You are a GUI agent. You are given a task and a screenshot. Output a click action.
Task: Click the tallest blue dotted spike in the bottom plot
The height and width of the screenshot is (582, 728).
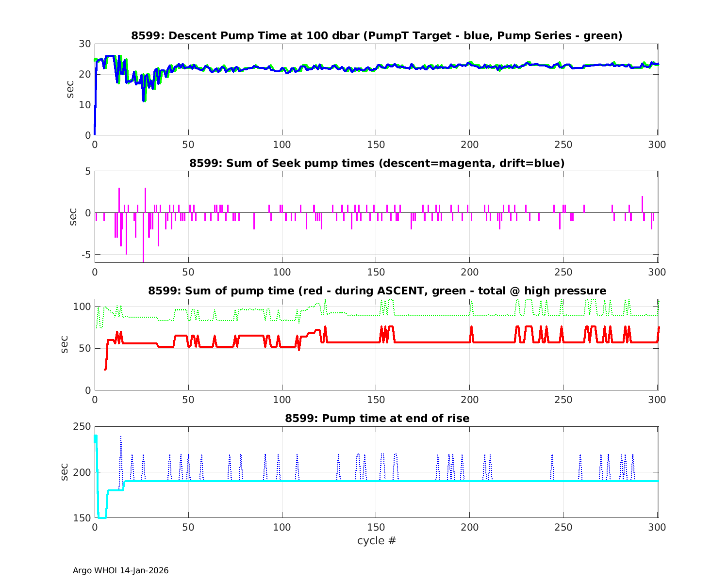(121, 437)
